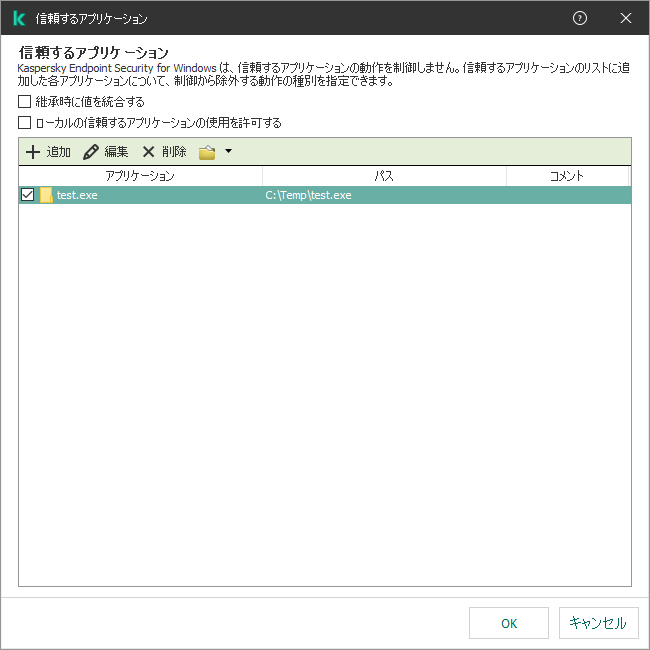
Task: Expand dropdown arrow beside folder icon
Action: [228, 151]
